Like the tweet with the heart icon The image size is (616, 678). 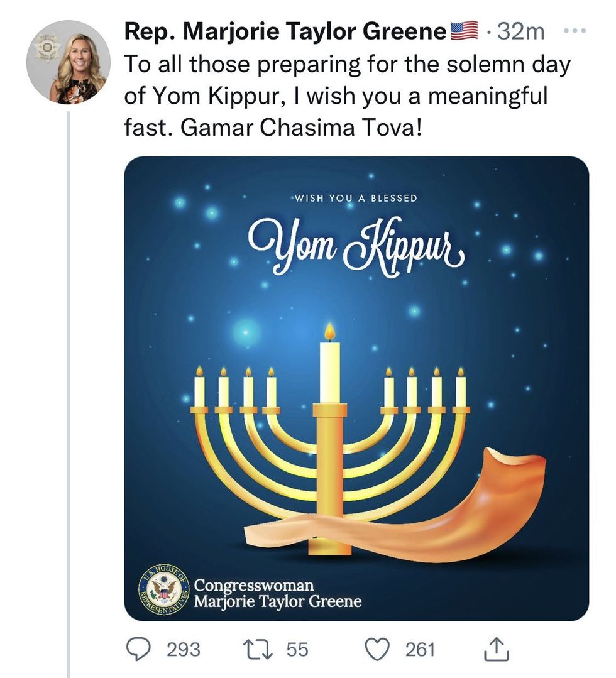[378, 650]
